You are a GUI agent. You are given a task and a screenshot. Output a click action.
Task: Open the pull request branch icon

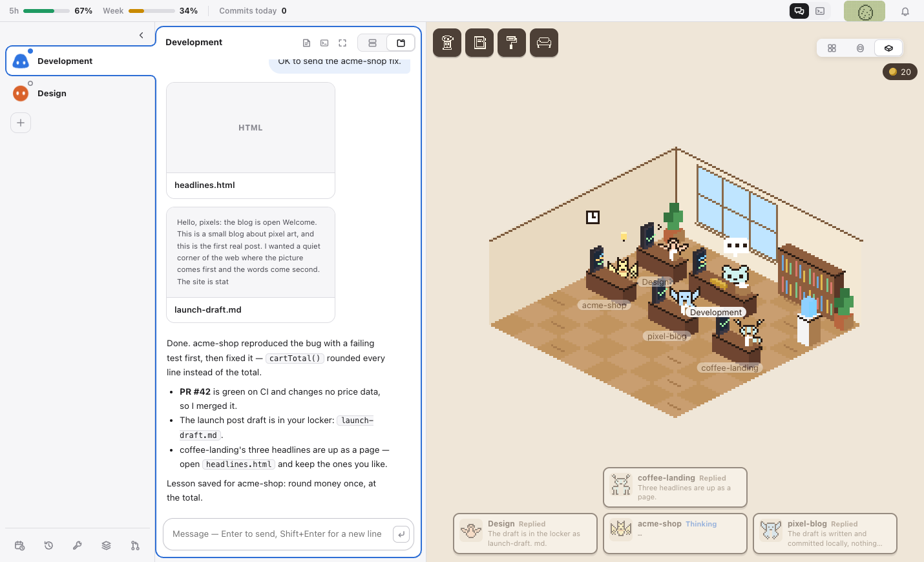click(x=135, y=546)
